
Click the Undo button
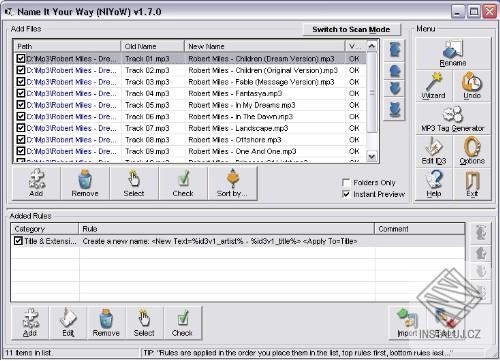472,86
